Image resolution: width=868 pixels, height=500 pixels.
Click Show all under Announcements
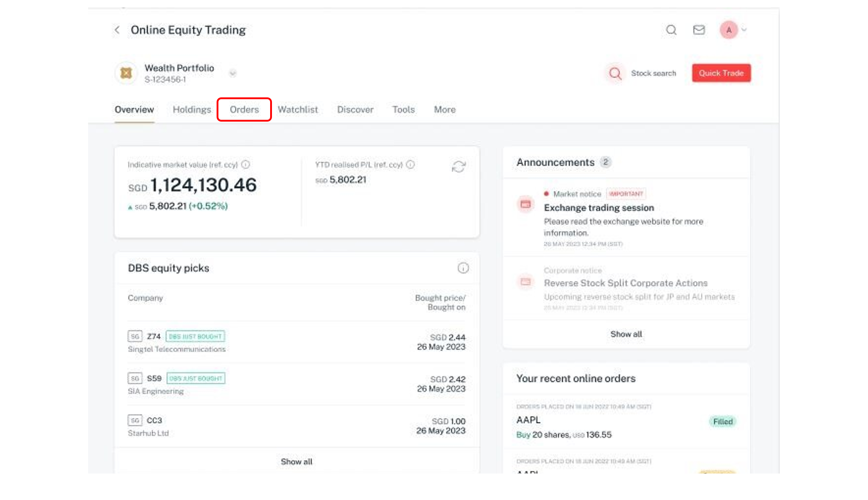626,334
